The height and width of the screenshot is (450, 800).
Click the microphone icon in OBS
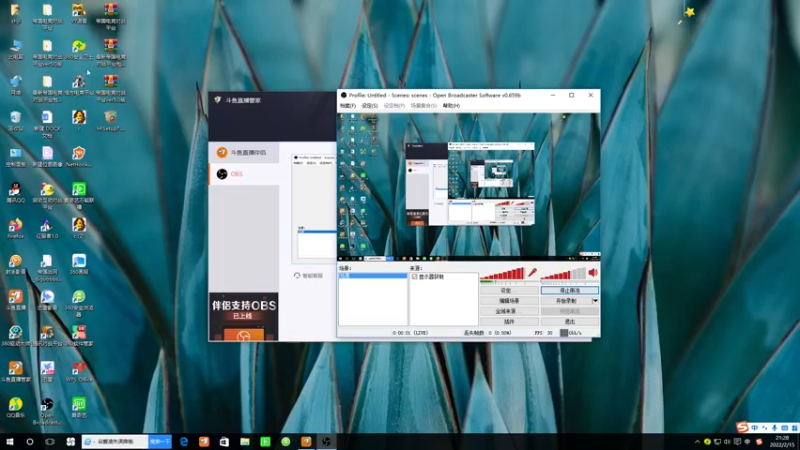tap(532, 272)
